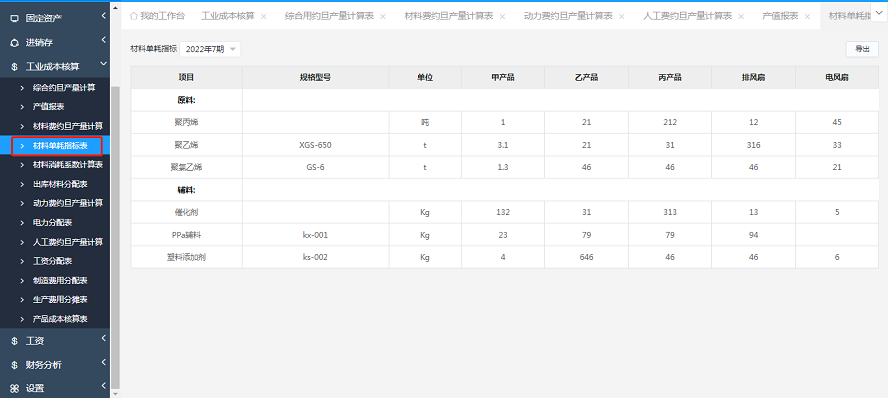Screen dimensions: 888x398
Task: Expand the 财务分析 menu chevron
Action: (104, 362)
